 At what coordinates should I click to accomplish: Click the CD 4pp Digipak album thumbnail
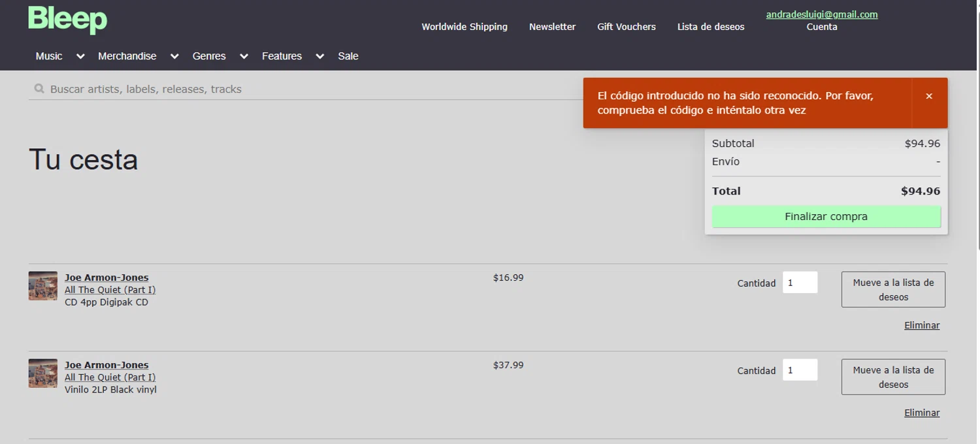click(x=43, y=286)
